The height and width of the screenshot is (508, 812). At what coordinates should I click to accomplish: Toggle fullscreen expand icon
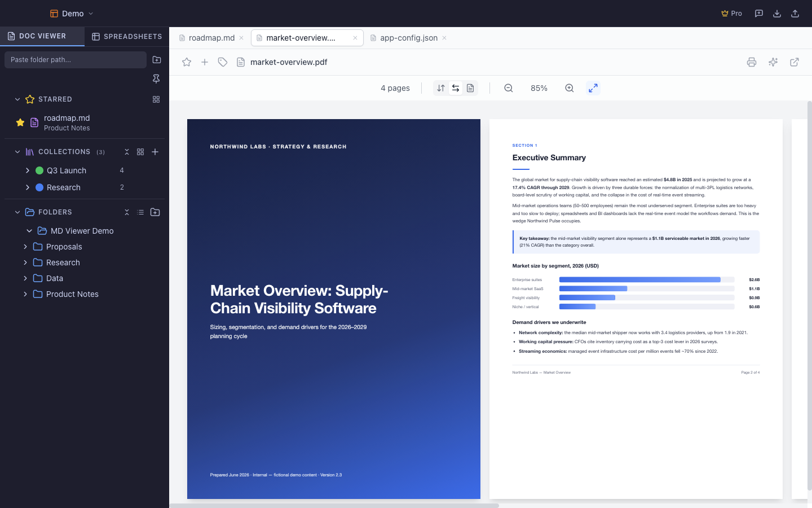coord(593,88)
